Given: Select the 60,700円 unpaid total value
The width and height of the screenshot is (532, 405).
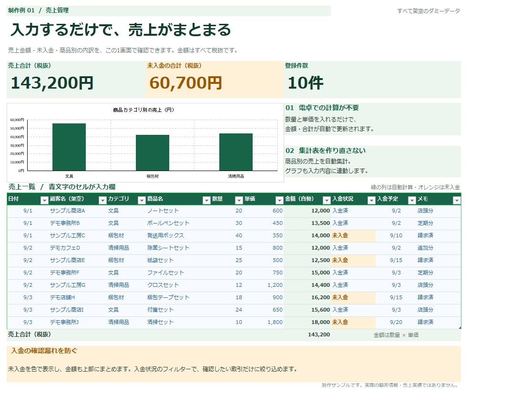Looking at the screenshot, I should click(186, 83).
